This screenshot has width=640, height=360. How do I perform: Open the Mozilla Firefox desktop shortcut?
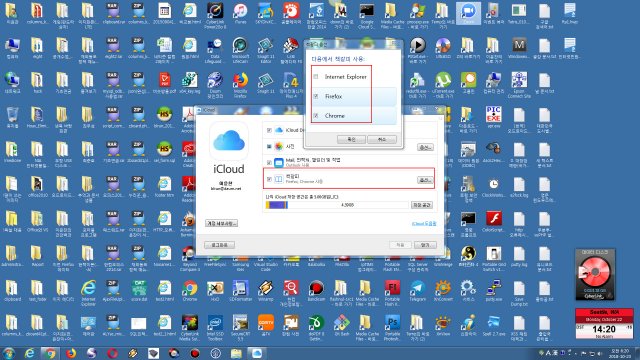pos(240,84)
